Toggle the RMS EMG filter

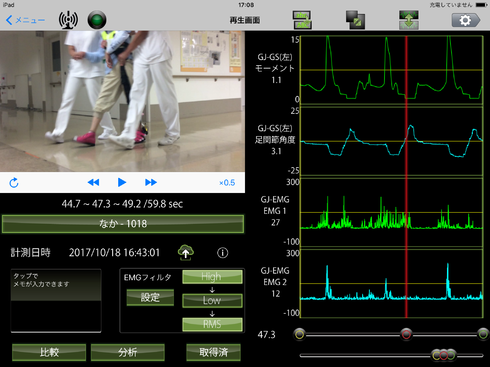[x=212, y=324]
